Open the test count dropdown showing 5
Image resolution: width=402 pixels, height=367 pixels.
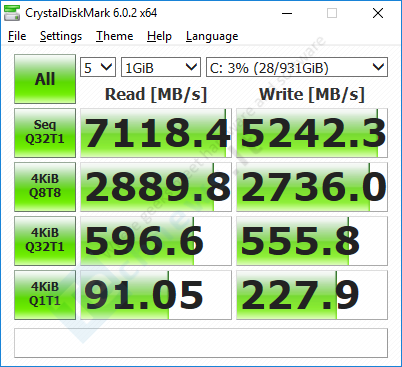pos(98,67)
